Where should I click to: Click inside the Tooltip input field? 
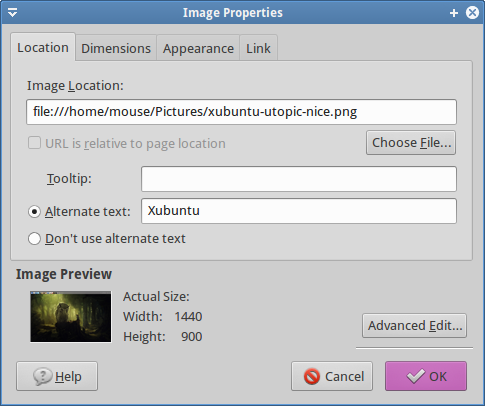tap(299, 179)
